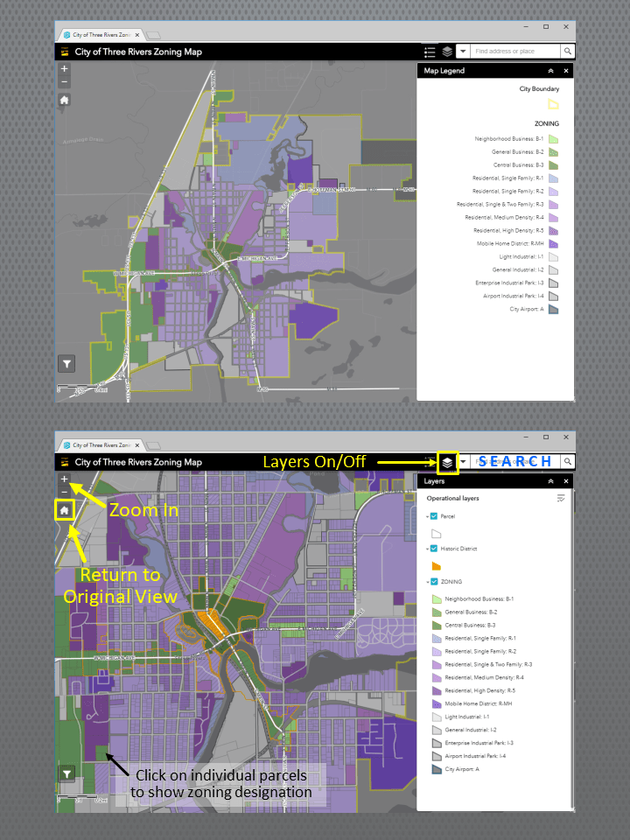
Task: Click Residential, Single & Two Family: R-3 in Layers panel
Action: pos(488,664)
